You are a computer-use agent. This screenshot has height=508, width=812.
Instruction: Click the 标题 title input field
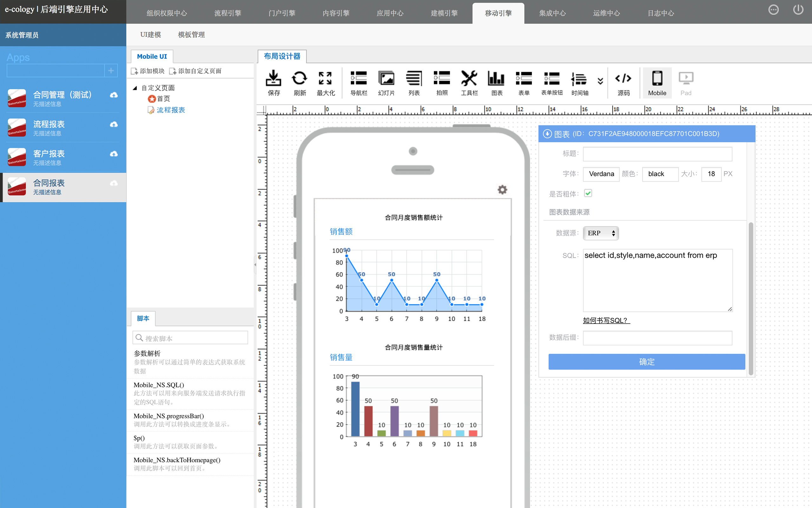pyautogui.click(x=657, y=154)
